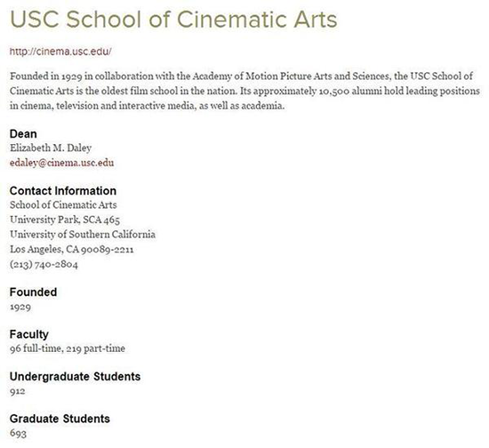Select the name Elizabeth M. Daley

pyautogui.click(x=51, y=148)
